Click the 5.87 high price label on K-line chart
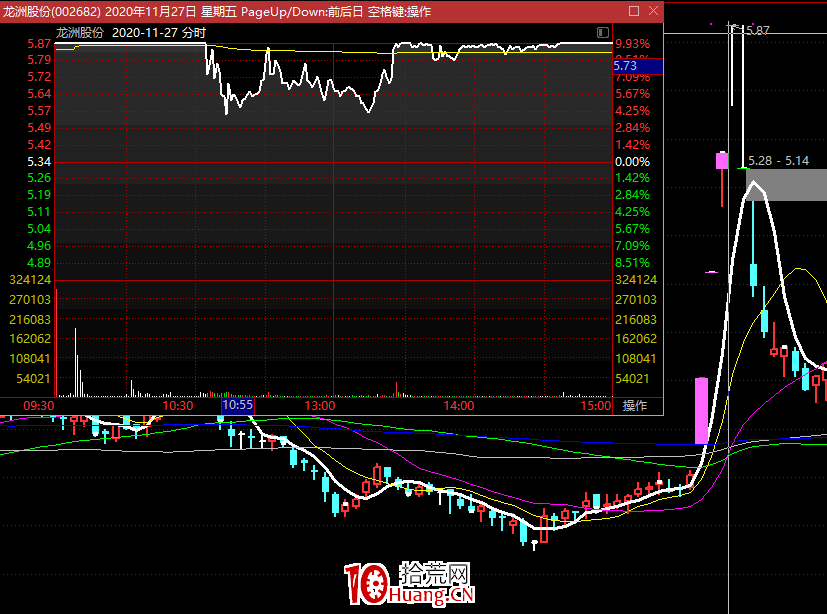Viewport: 827px width, 614px height. click(758, 31)
